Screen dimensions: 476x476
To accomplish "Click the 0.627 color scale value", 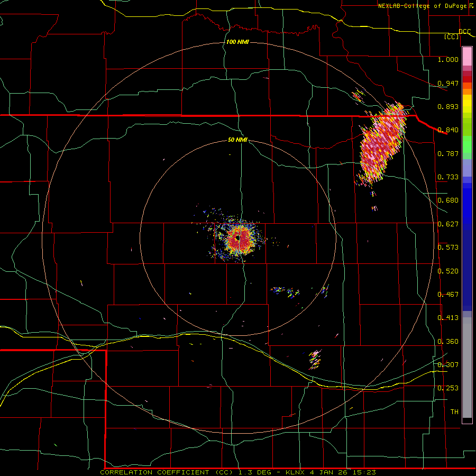I will [448, 224].
